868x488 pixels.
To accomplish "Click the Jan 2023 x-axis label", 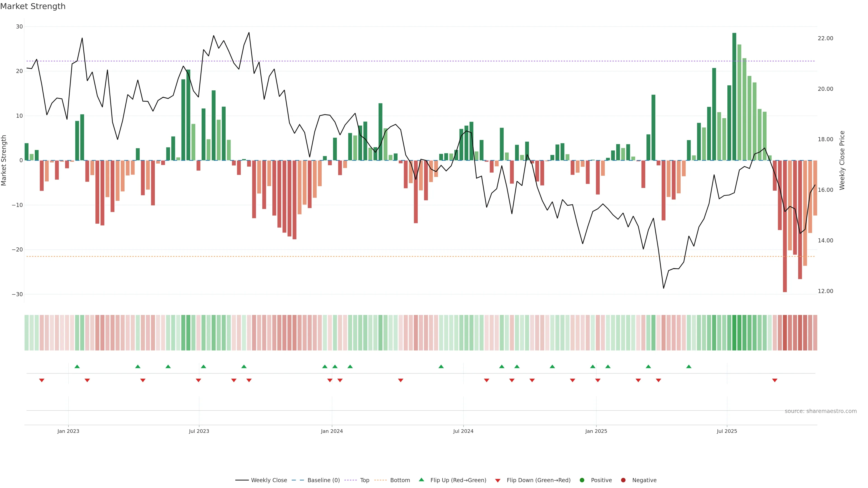I will [68, 431].
